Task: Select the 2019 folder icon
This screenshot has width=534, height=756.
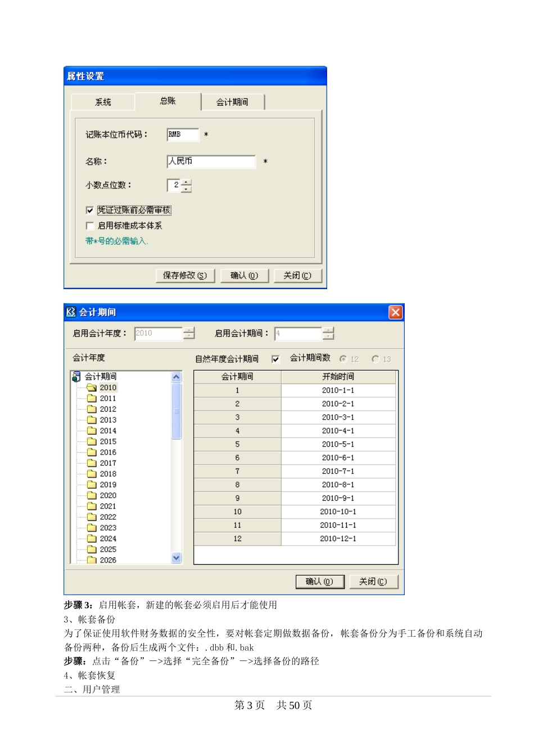Action: [x=92, y=484]
